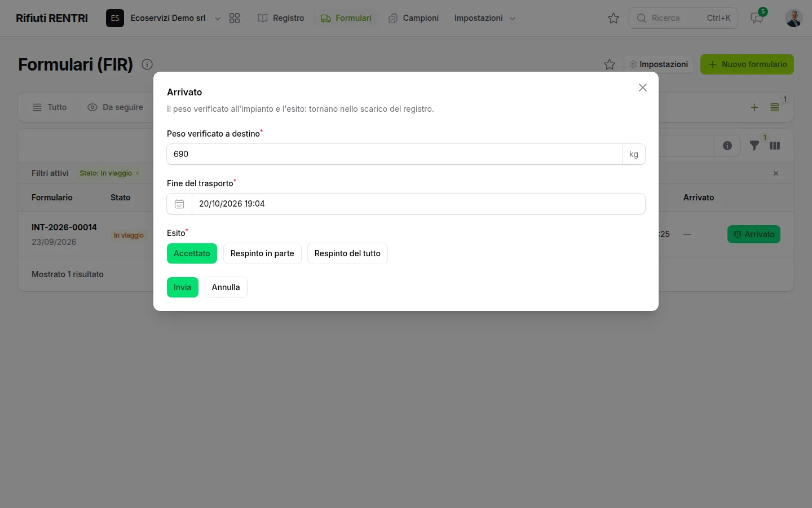Sort by the Stato column header

click(121, 198)
